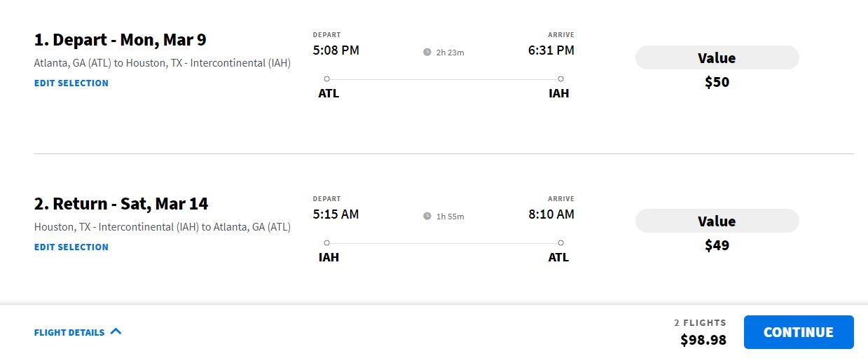Click the $98.98 total price

(x=703, y=341)
